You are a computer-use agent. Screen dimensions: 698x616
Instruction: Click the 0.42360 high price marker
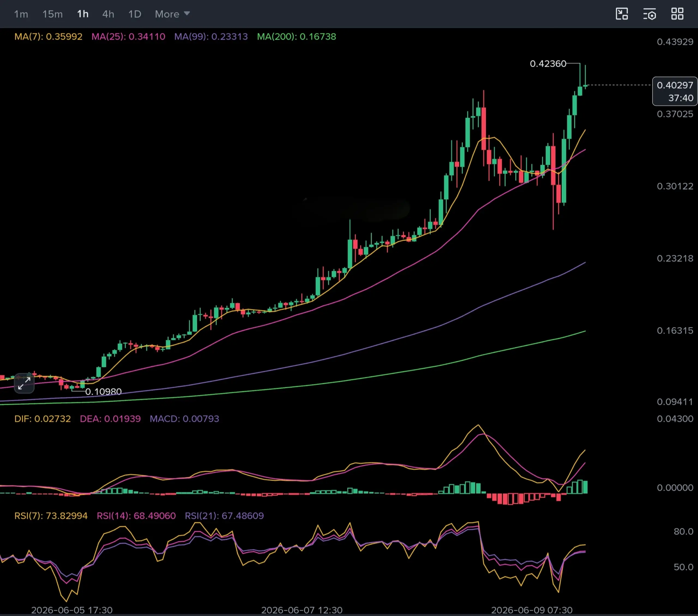point(548,64)
